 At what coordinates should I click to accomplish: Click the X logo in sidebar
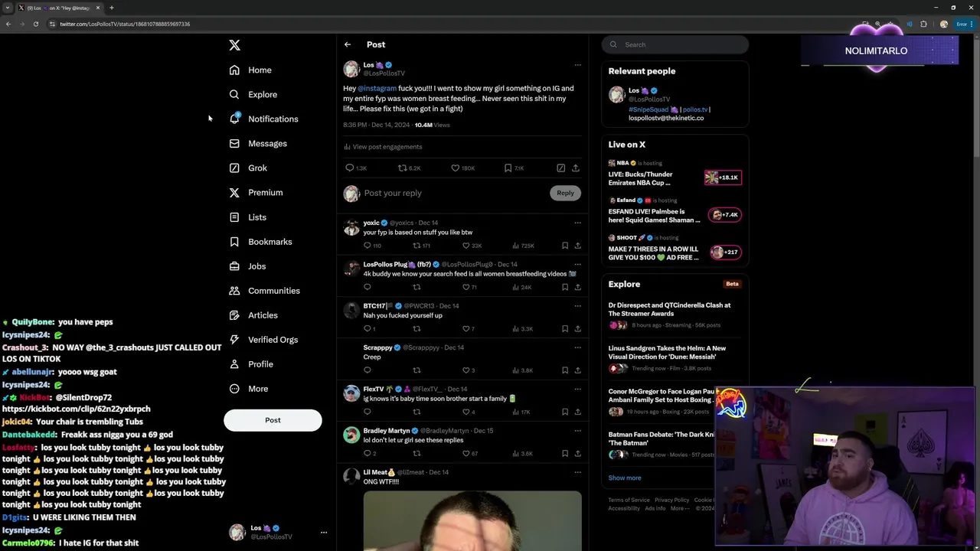(x=234, y=45)
